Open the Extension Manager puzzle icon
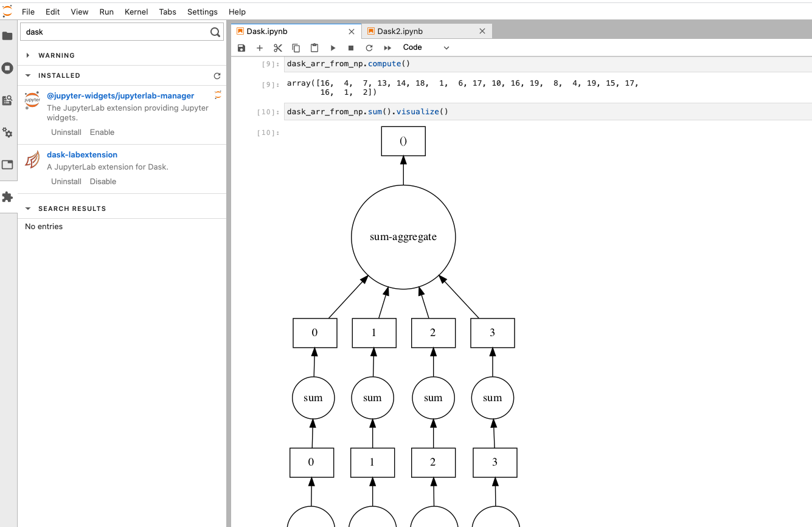The height and width of the screenshot is (527, 812). [8, 197]
